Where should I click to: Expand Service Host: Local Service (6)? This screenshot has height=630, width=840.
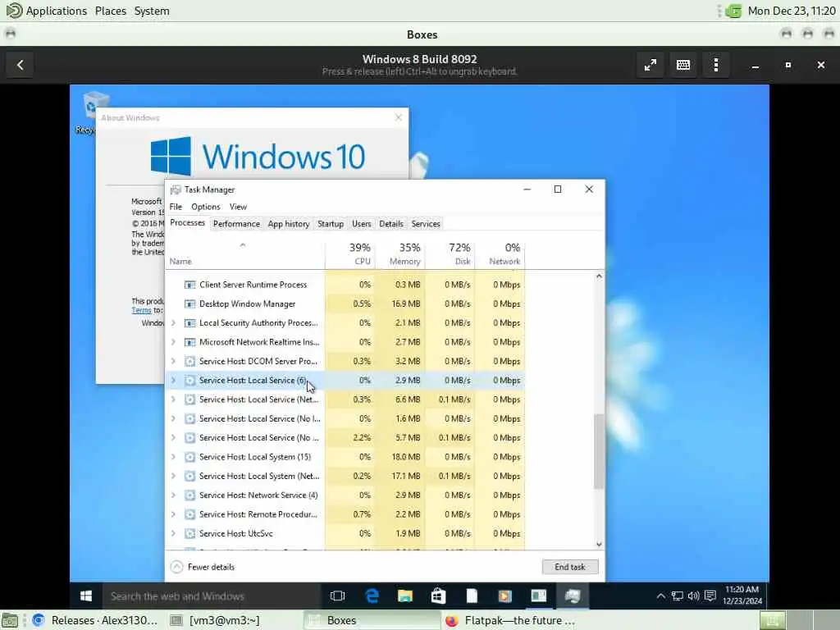[x=174, y=381]
